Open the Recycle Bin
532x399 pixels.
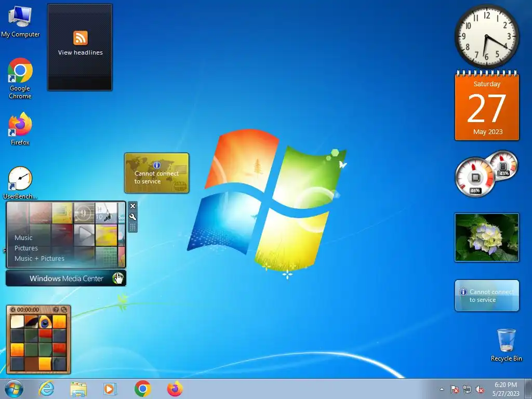coord(506,345)
